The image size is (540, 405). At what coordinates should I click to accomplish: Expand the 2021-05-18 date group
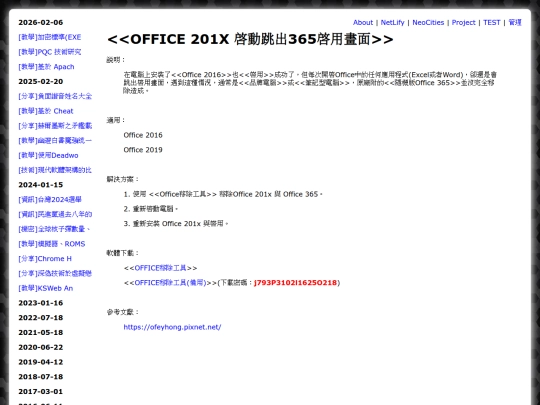41,332
